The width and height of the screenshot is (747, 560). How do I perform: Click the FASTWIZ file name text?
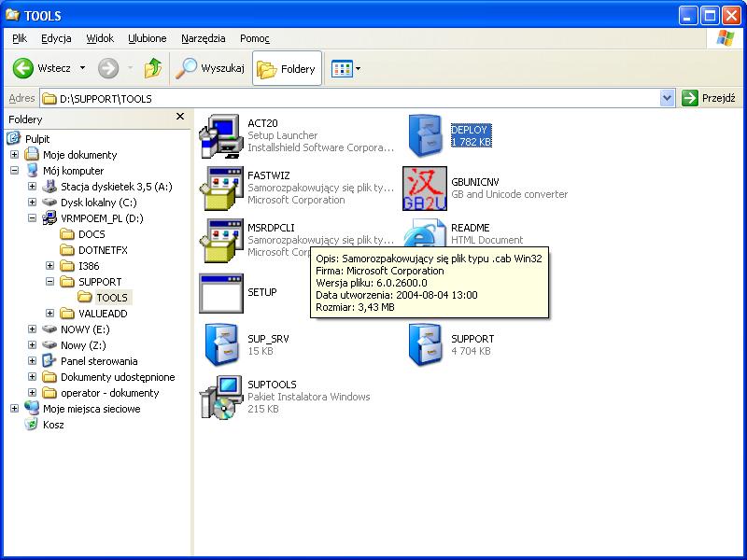pyautogui.click(x=269, y=175)
